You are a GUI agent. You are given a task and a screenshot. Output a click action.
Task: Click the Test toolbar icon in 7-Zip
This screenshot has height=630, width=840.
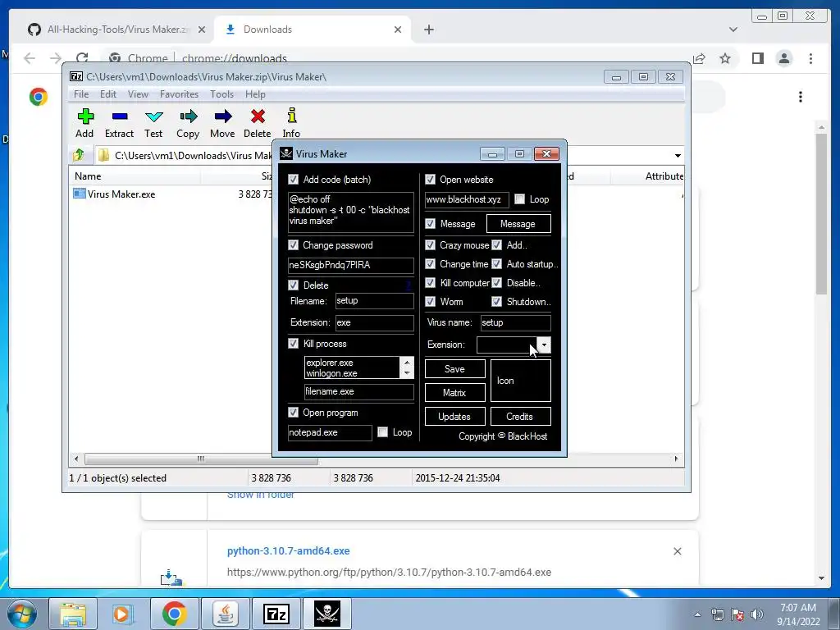153,116
